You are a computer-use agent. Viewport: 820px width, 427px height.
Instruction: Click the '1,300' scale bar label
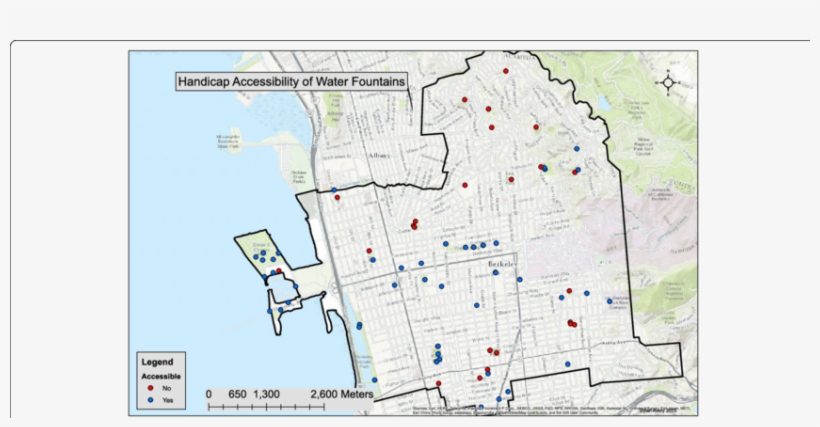(x=266, y=394)
